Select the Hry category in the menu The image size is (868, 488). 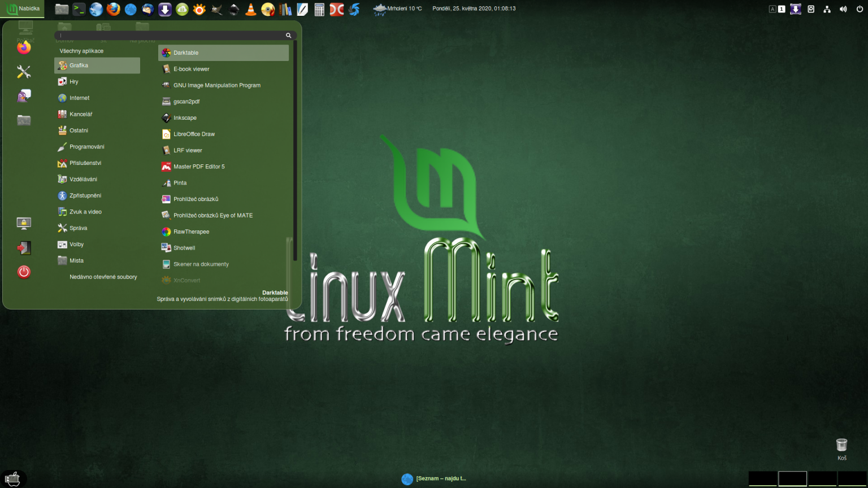pyautogui.click(x=73, y=81)
